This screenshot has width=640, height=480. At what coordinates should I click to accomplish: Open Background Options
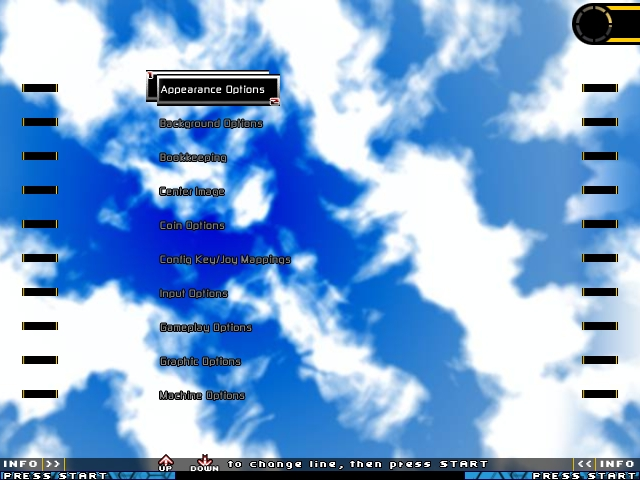click(211, 123)
